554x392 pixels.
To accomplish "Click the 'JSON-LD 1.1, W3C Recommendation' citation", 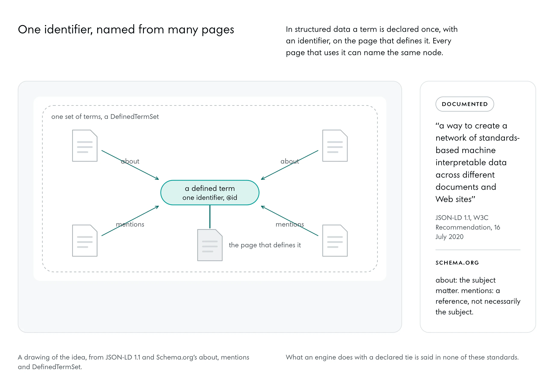I will pyautogui.click(x=468, y=227).
